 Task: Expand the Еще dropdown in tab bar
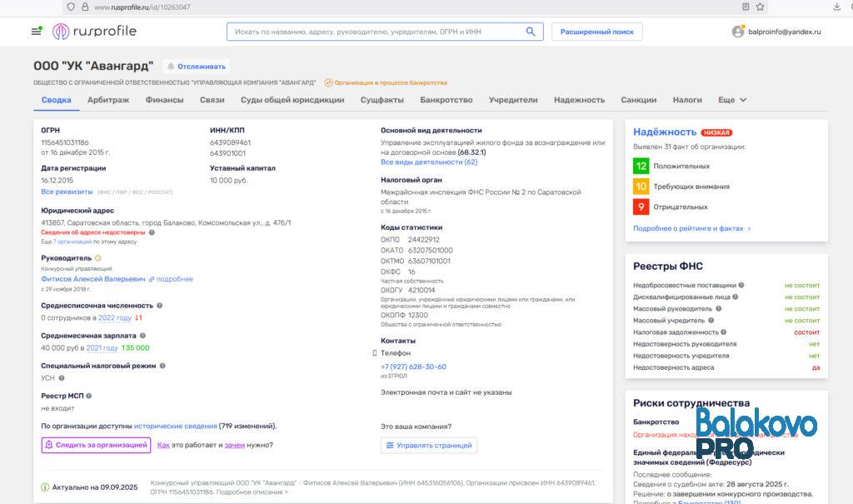coord(732,100)
